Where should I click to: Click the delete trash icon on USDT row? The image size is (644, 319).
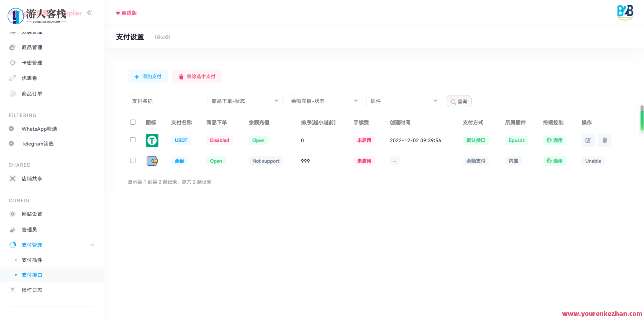[605, 140]
